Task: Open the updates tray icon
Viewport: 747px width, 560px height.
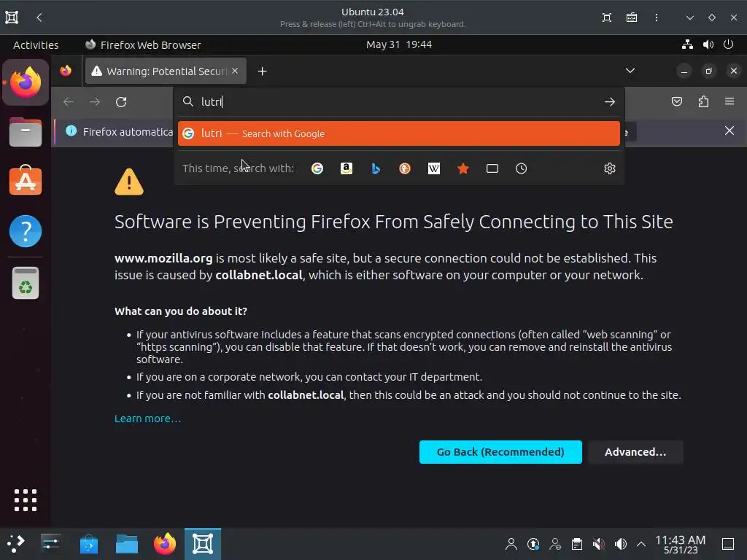Action: 533,544
